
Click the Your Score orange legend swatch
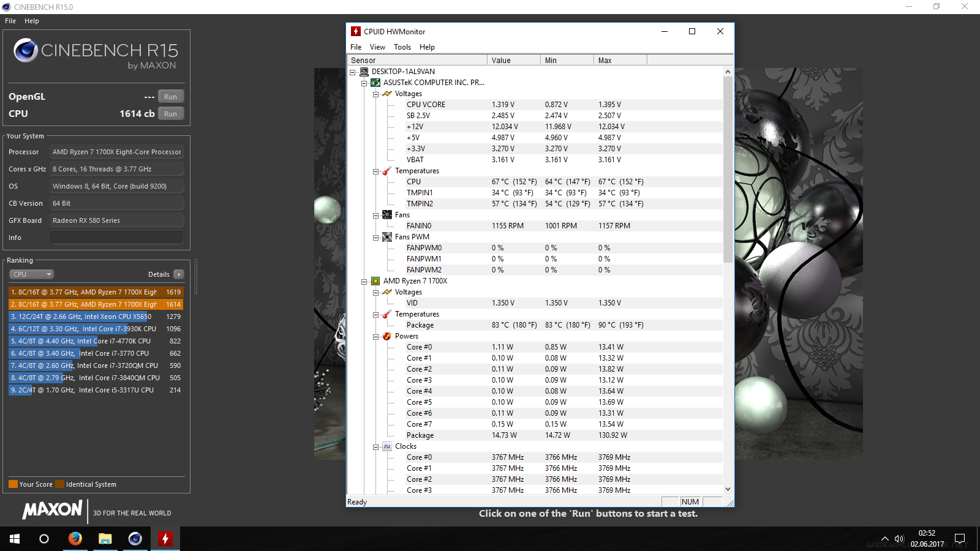(13, 484)
